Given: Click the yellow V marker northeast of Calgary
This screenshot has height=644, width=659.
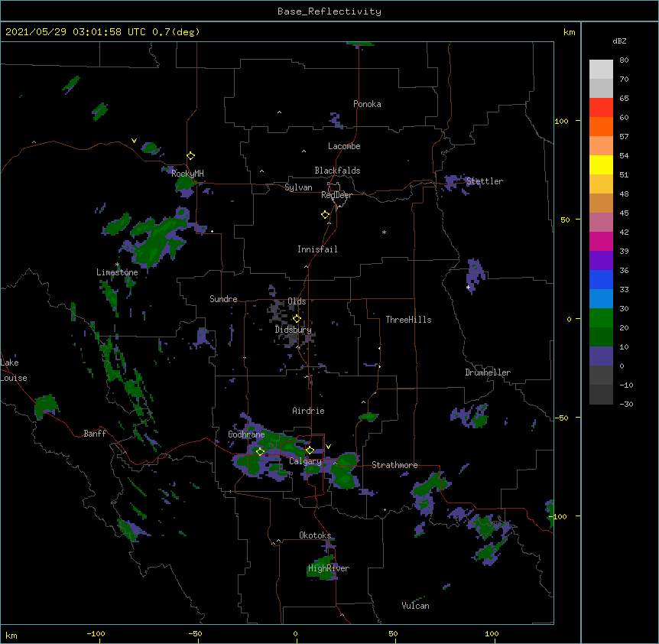Looking at the screenshot, I should [328, 447].
